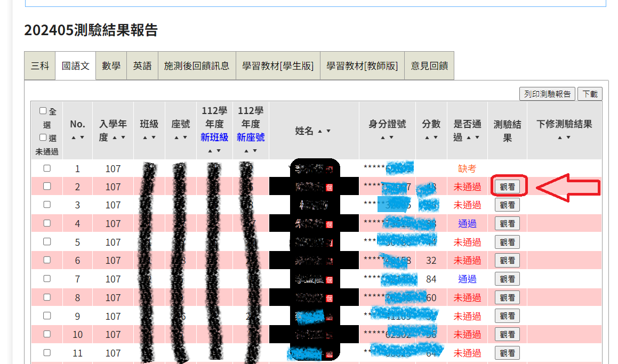Select the checkbox for row No. 5

click(x=47, y=241)
